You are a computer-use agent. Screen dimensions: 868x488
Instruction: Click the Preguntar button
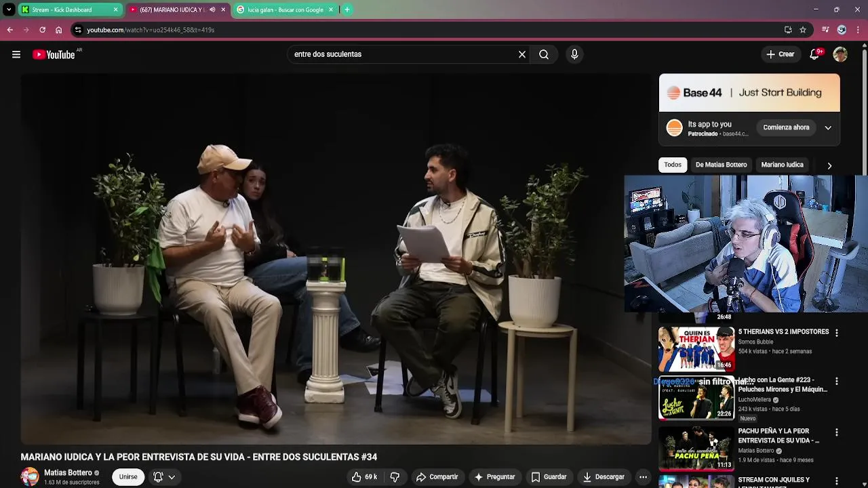click(494, 477)
